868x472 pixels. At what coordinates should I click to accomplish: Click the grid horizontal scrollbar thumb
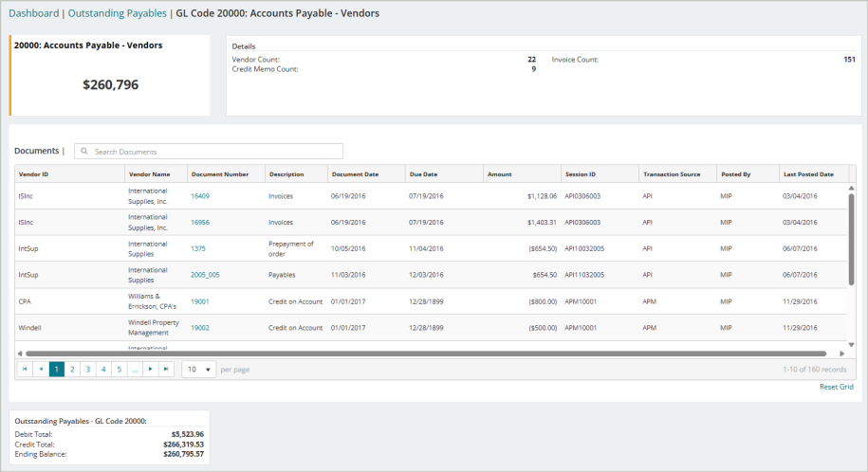[426, 354]
